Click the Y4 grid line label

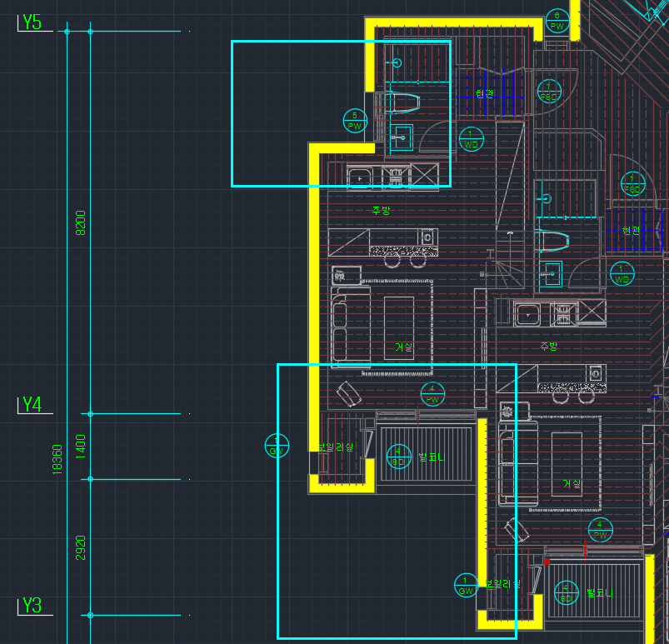32,405
